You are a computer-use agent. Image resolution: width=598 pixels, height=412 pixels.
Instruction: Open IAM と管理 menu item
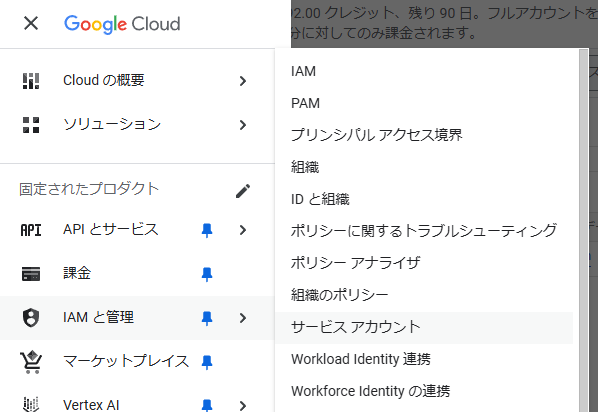137,318
